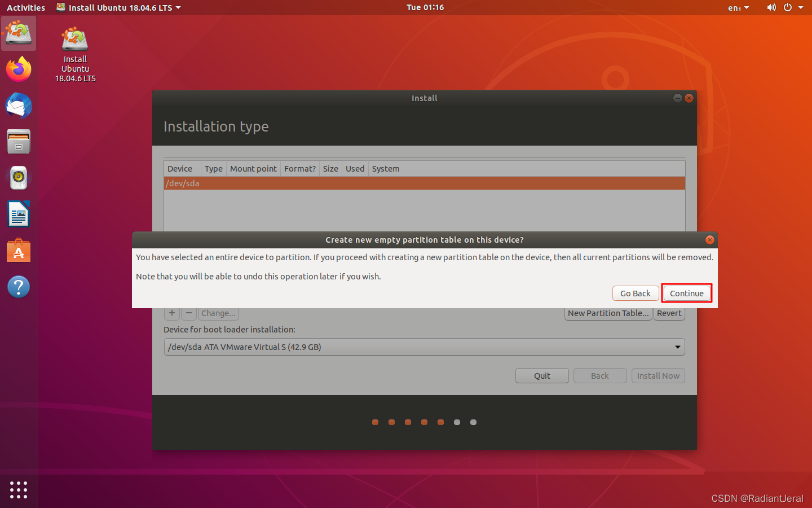Open Thunderbird Mail from the dock
Screen dimensions: 812x508
click(19, 106)
